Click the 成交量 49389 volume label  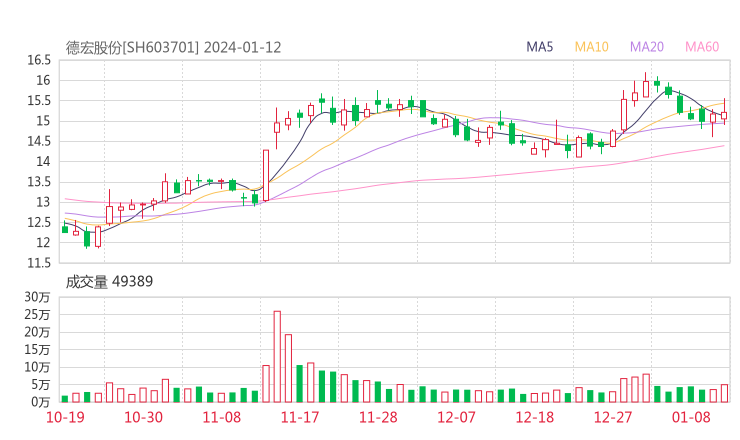pyautogui.click(x=109, y=282)
